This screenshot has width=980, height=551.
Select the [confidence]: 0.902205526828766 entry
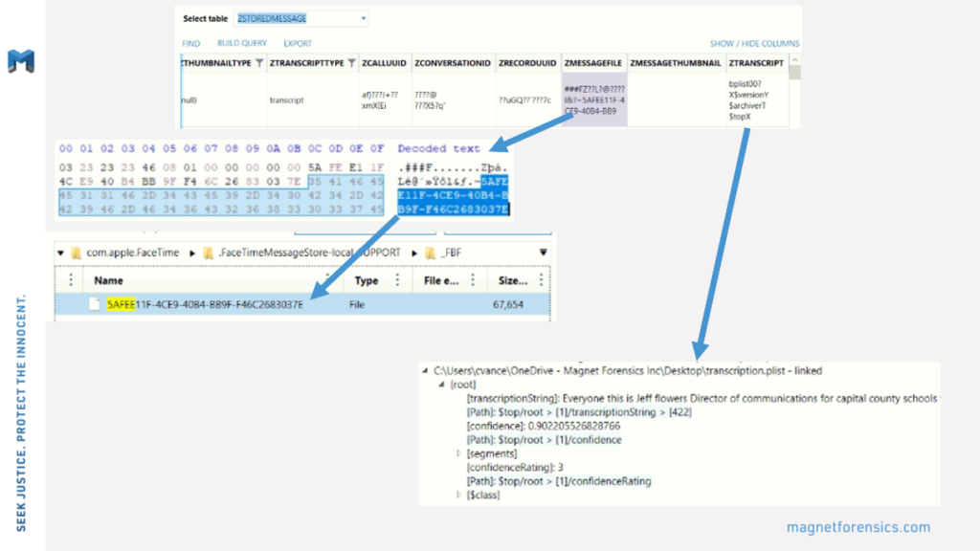tap(544, 426)
